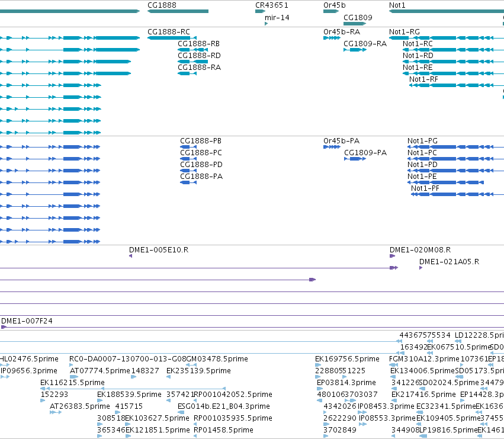
Task: Click the CG1888-PA protein feature
Action: pyautogui.click(x=188, y=182)
